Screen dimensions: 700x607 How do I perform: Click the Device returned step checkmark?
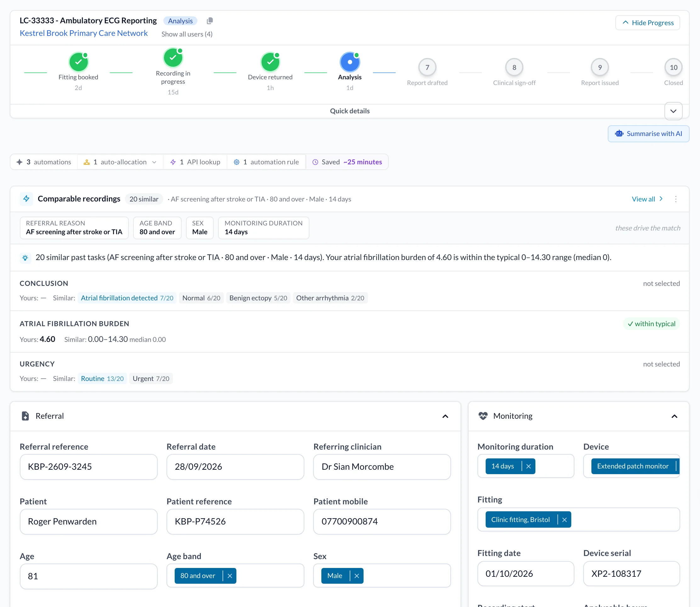(270, 62)
